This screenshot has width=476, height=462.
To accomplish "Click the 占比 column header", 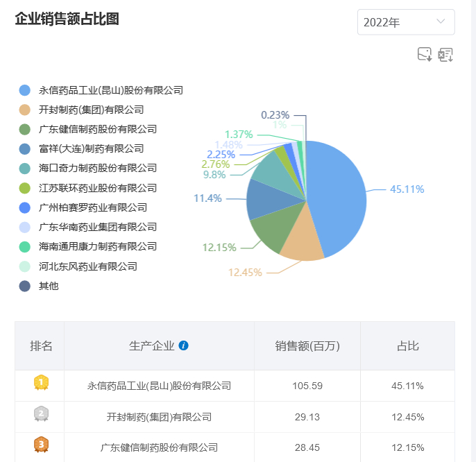I will tap(407, 346).
